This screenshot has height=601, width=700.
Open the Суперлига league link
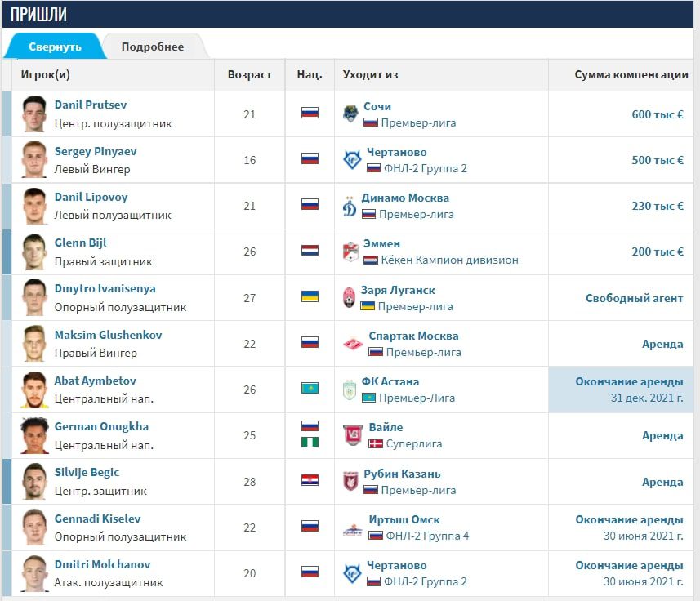(414, 444)
